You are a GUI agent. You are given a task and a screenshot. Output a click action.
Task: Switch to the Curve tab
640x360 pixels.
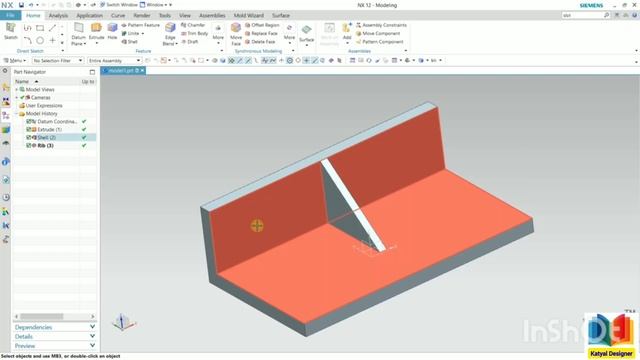tap(118, 16)
